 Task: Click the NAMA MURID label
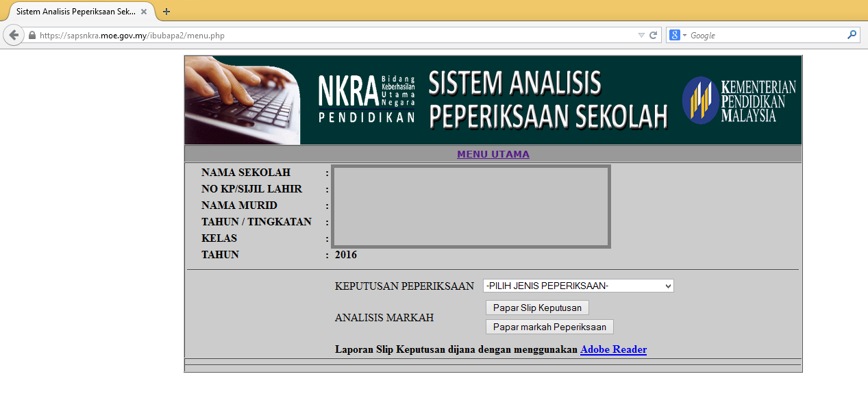click(239, 206)
